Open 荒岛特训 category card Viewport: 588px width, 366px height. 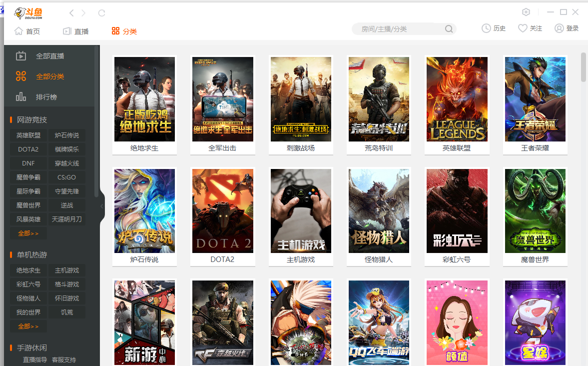(379, 104)
